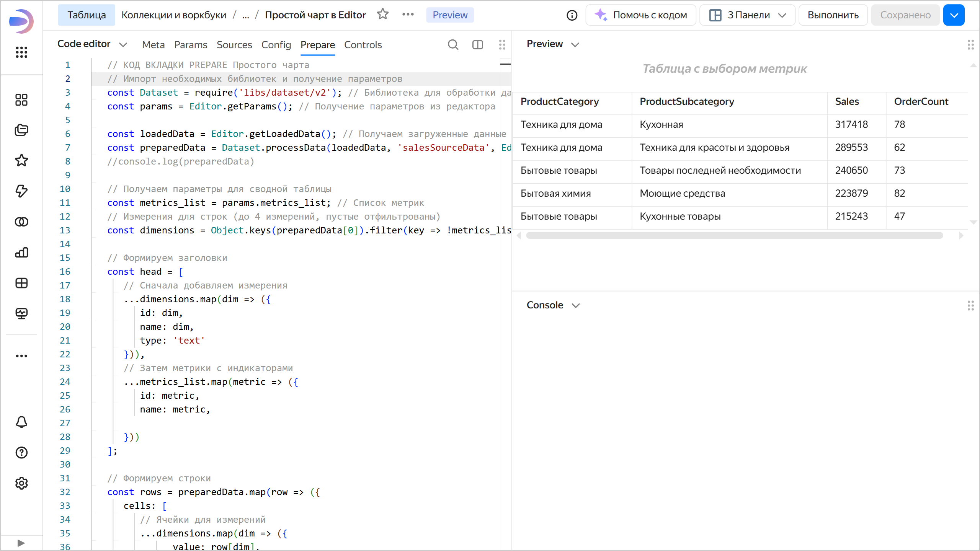The image size is (980, 551).
Task: Click the Помочь с кодом button
Action: [641, 15]
